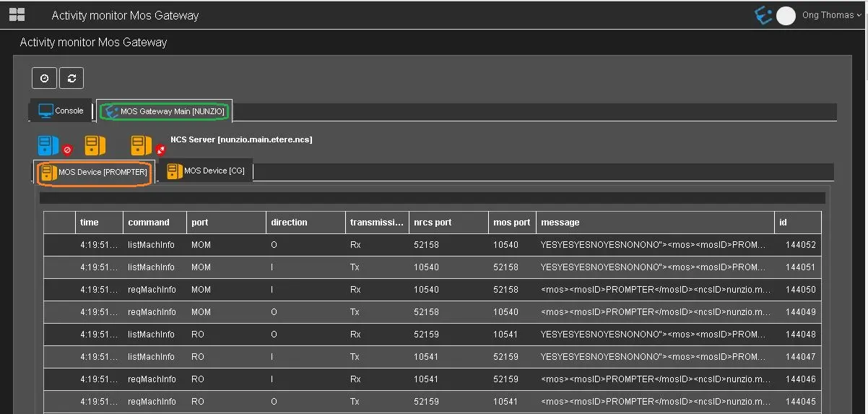Select the row with id 144046
The image size is (868, 414).
coord(432,379)
